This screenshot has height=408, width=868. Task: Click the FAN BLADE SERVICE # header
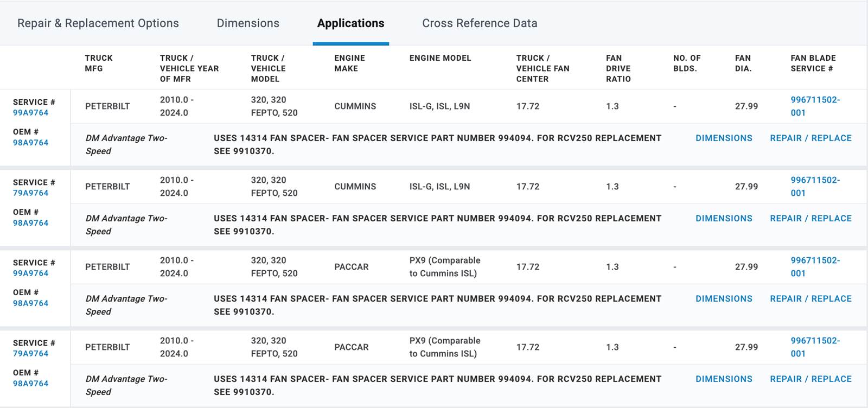813,63
